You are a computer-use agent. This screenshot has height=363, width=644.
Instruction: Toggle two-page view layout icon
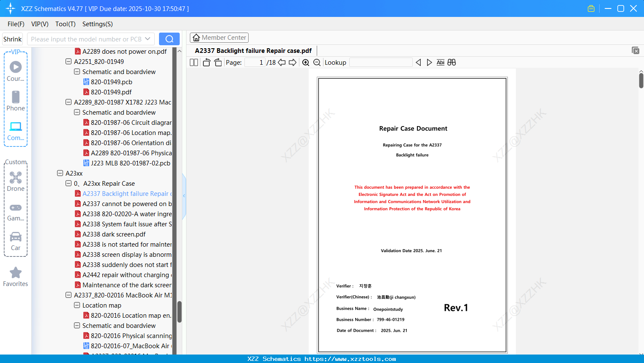point(194,63)
